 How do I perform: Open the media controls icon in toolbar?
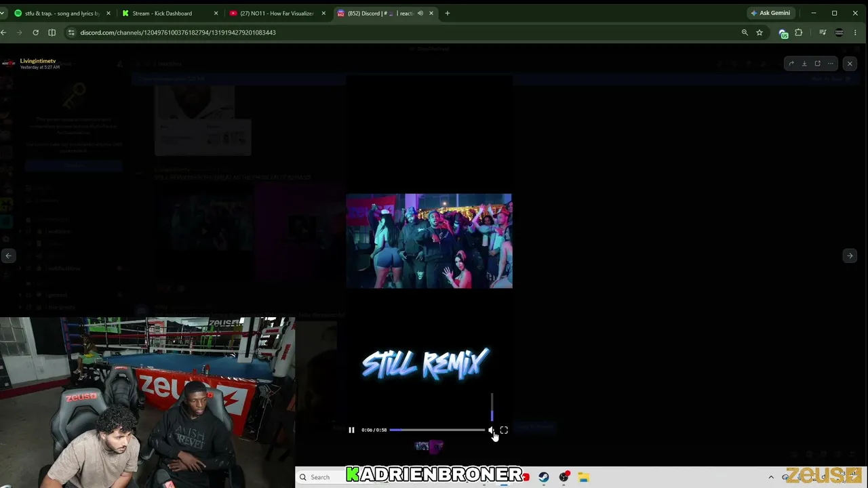pos(823,32)
